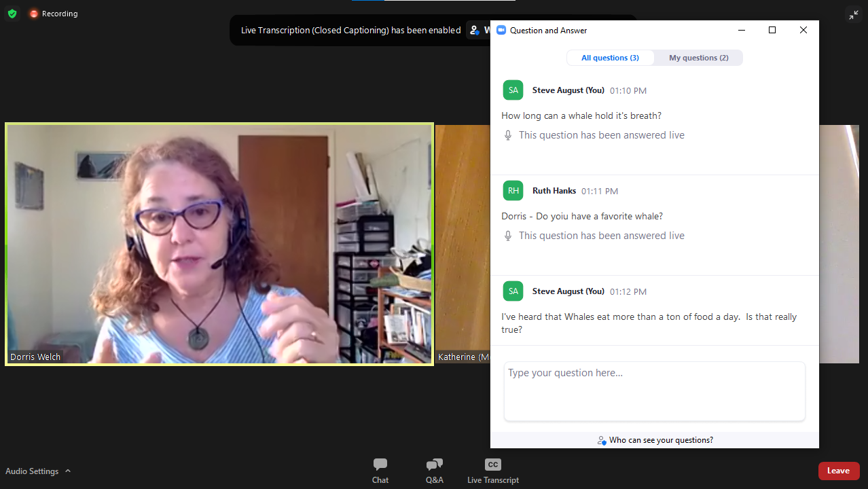Minimize the Question and Answer window
The image size is (868, 489).
coord(741,30)
